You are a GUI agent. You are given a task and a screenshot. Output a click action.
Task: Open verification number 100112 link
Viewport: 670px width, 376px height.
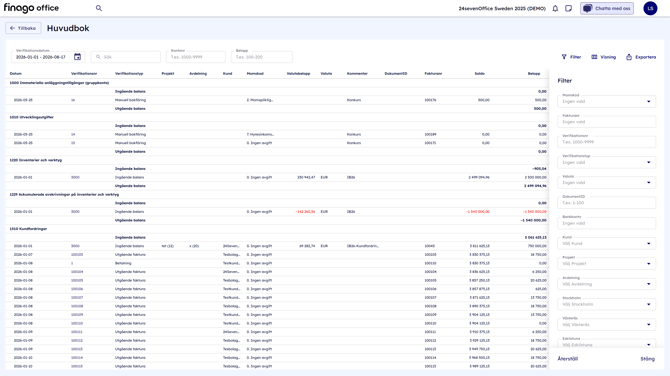pos(77,341)
